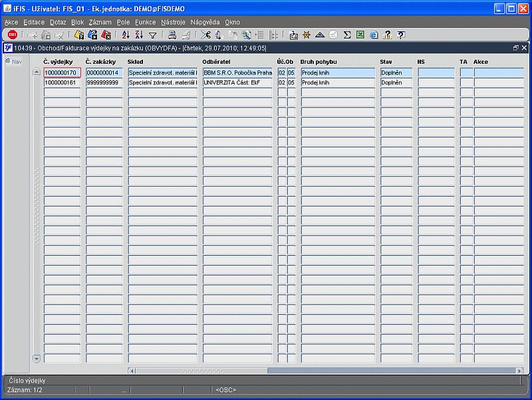This screenshot has height=400, width=532.
Task: Click Sklad cell in the 1000000170 row
Action: [163, 72]
